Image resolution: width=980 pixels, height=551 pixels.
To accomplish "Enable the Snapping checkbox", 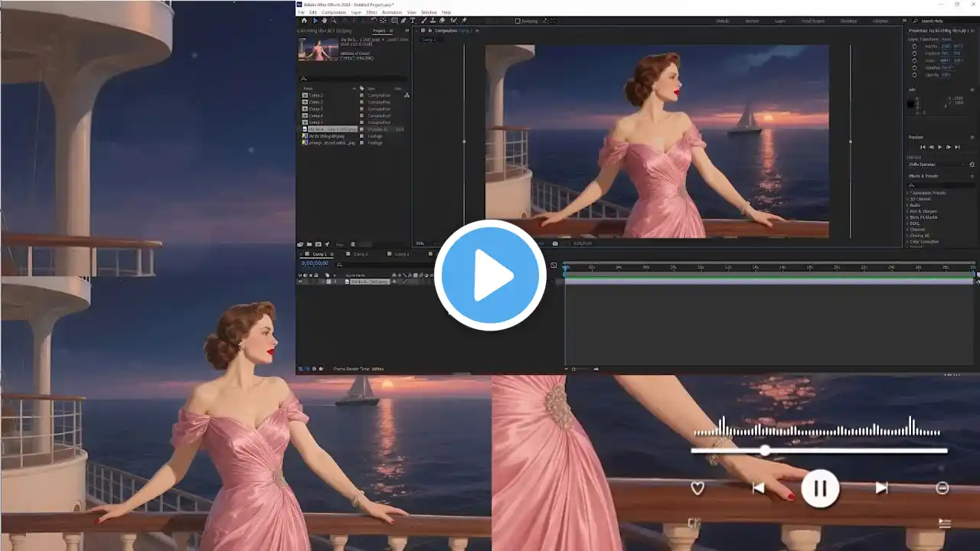I will coord(518,21).
